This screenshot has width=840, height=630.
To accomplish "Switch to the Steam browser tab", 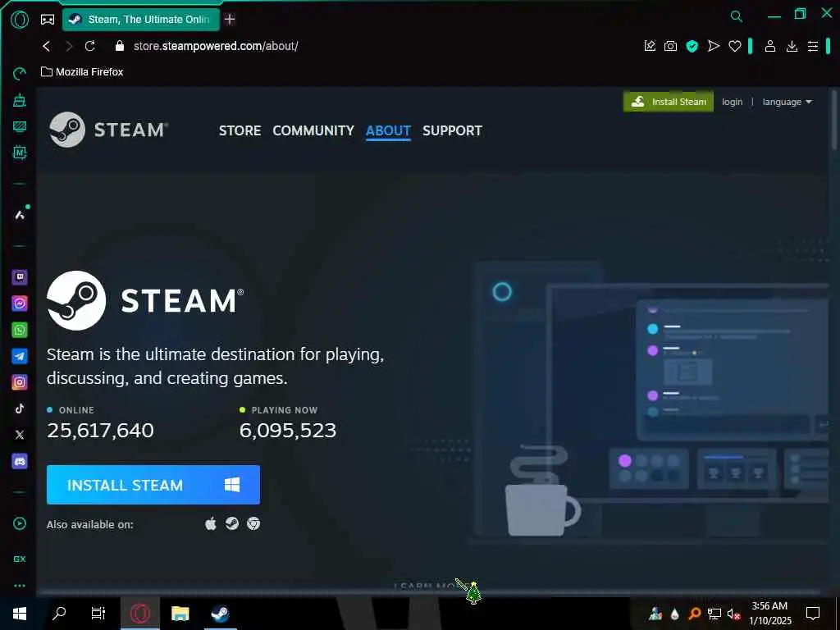I will pyautogui.click(x=141, y=20).
